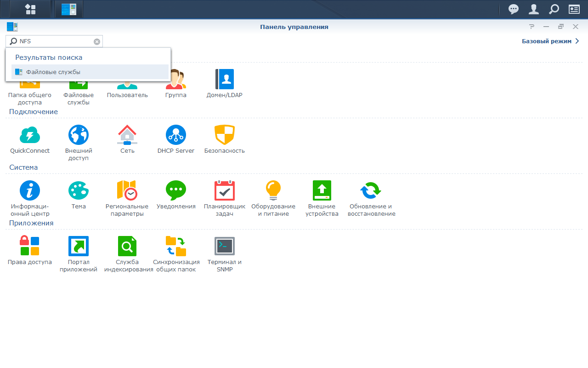Click the Система section heading
Image resolution: width=588 pixels, height=368 pixels.
(x=23, y=167)
